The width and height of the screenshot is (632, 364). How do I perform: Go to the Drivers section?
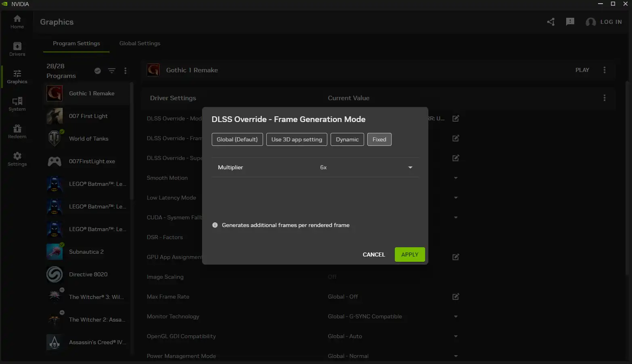click(17, 49)
